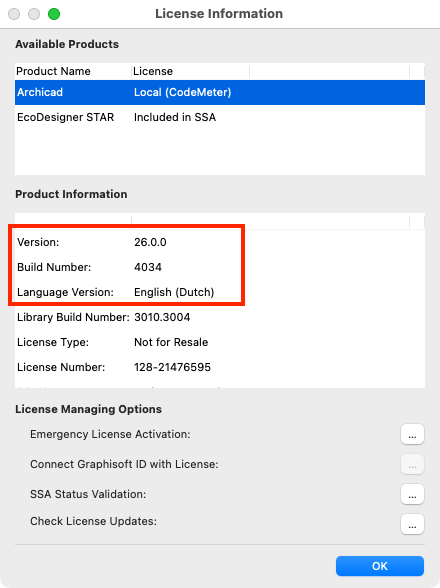The width and height of the screenshot is (440, 588).
Task: Click the license number 128-21476595
Action: click(x=172, y=367)
